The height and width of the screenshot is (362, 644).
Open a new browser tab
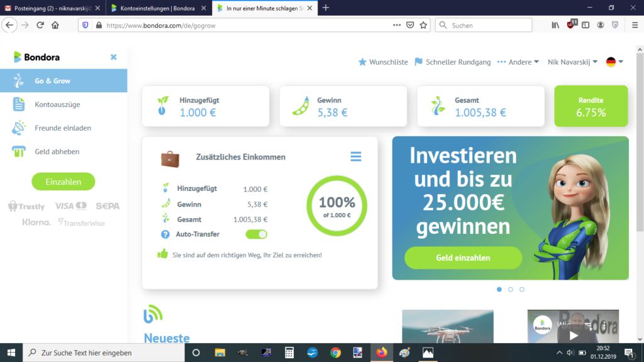326,8
